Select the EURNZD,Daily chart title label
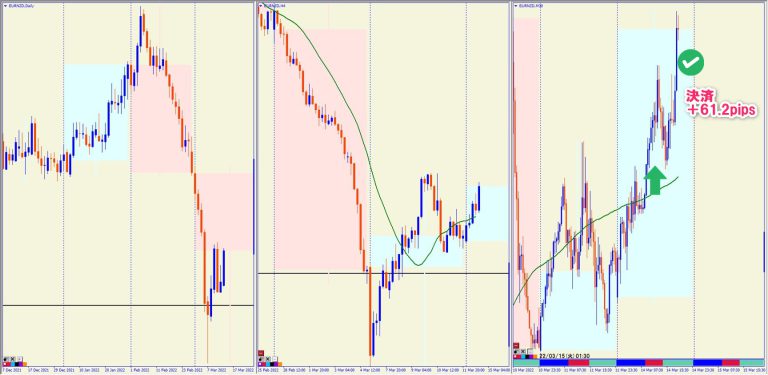Viewport: 768px width, 375px height. [22, 6]
